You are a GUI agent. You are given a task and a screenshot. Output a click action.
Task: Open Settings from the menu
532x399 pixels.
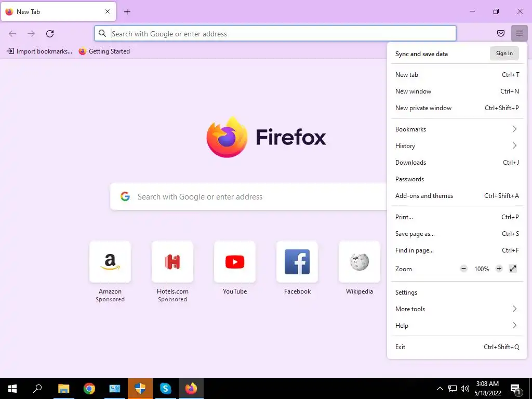tap(457, 292)
